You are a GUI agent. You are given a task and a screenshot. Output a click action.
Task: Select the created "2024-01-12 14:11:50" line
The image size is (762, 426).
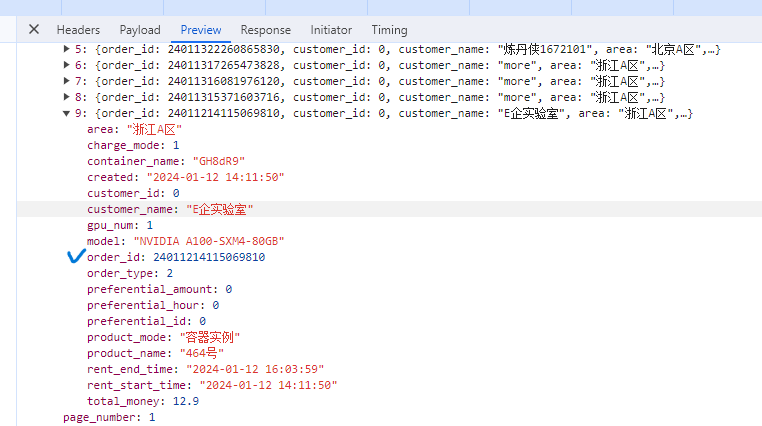pos(186,177)
